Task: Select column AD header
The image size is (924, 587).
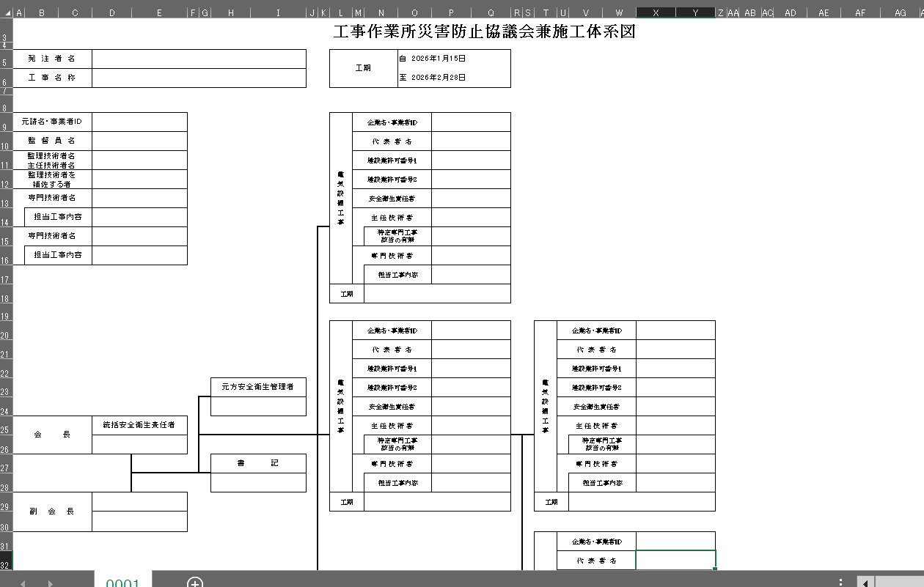Action: coord(791,12)
